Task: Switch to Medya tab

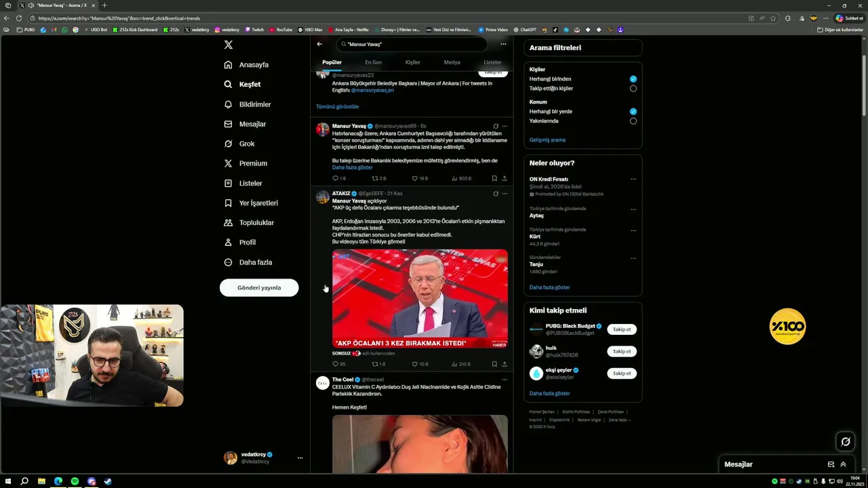Action: [x=452, y=62]
